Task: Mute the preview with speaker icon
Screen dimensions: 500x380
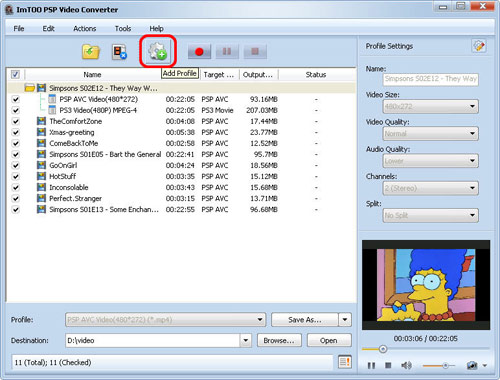Action: [406, 366]
